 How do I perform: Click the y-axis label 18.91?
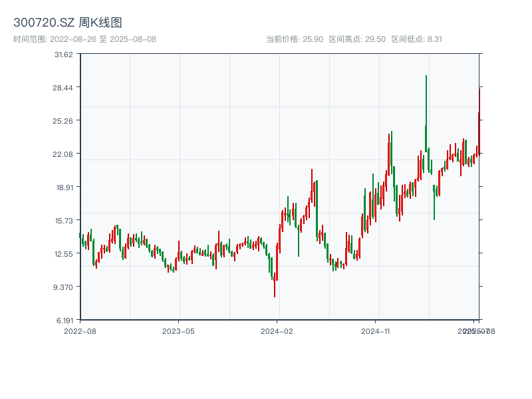tap(65, 188)
